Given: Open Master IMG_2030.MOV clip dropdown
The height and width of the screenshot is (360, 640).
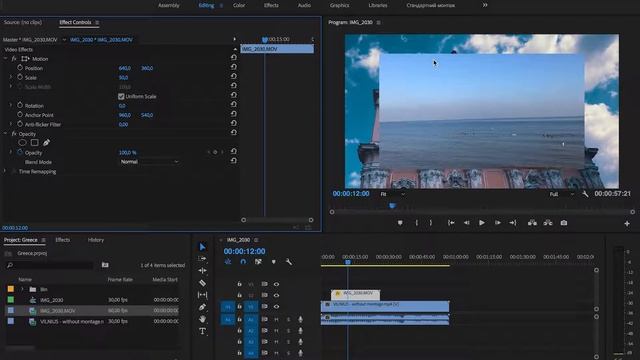Looking at the screenshot, I should point(64,40).
